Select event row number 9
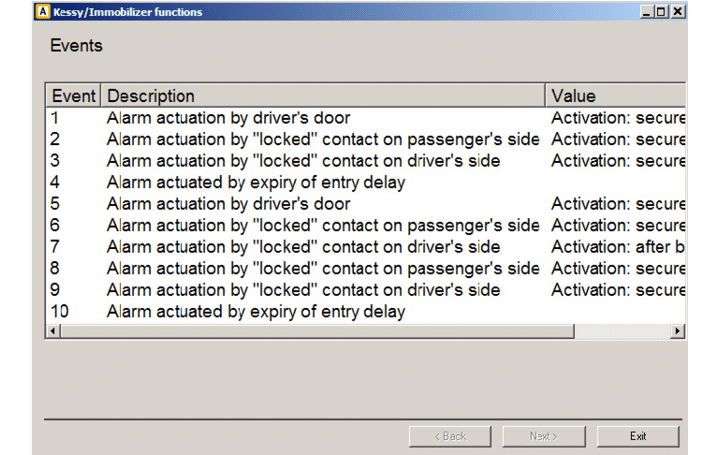Viewport: 719px width, 455px height. pyautogui.click(x=303, y=290)
